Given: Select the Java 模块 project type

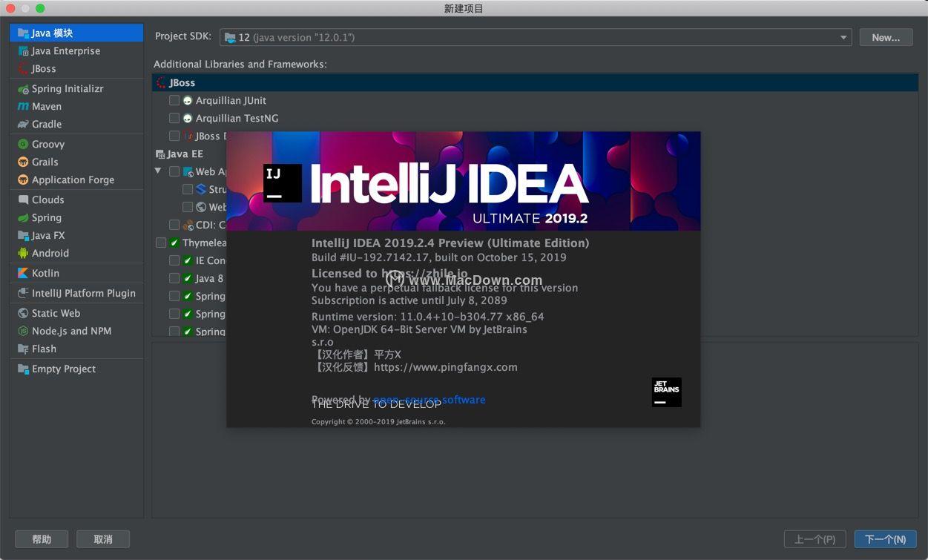Looking at the screenshot, I should tap(76, 33).
